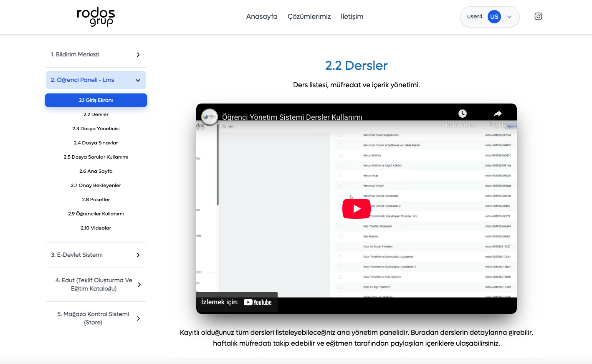Click the rodos grup logo
This screenshot has height=364, width=592.
(x=96, y=17)
